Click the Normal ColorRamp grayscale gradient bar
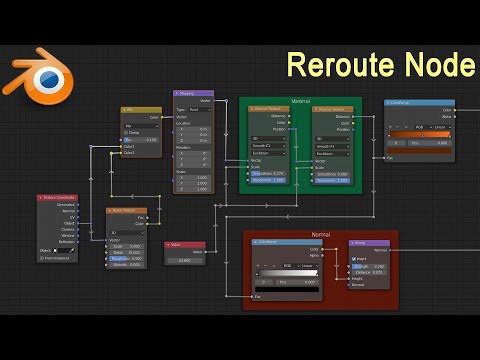The width and height of the screenshot is (480, 360). (x=288, y=273)
